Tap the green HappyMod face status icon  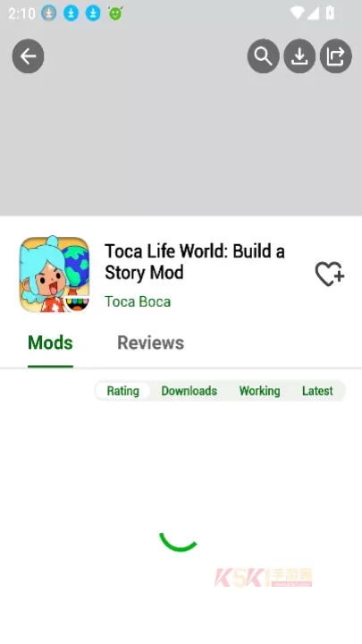(115, 13)
